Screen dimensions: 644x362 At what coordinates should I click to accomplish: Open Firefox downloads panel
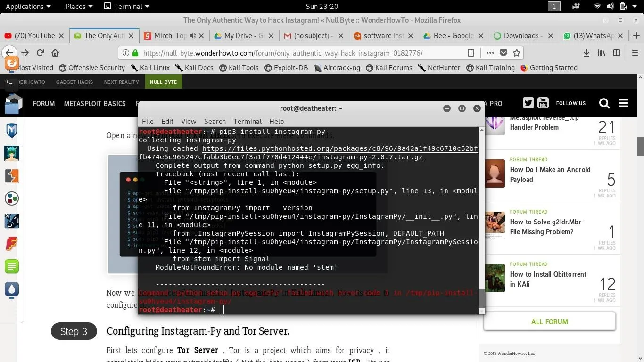click(x=586, y=53)
